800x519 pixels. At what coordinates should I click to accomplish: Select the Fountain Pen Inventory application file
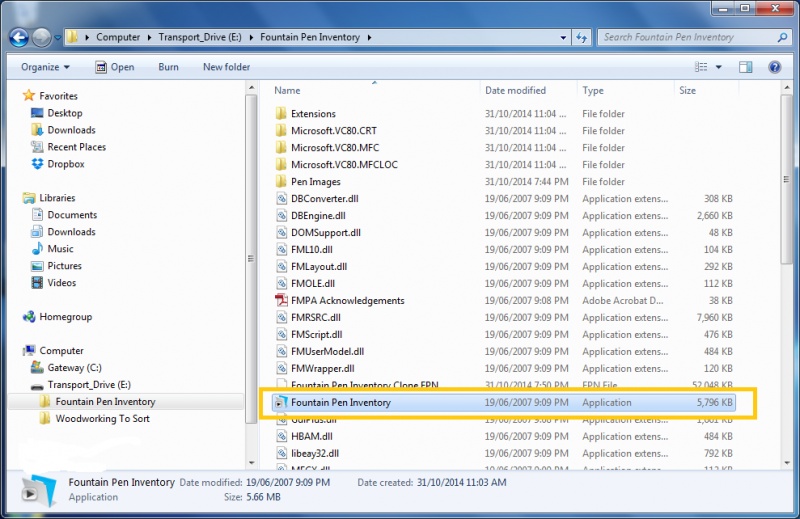pyautogui.click(x=340, y=403)
